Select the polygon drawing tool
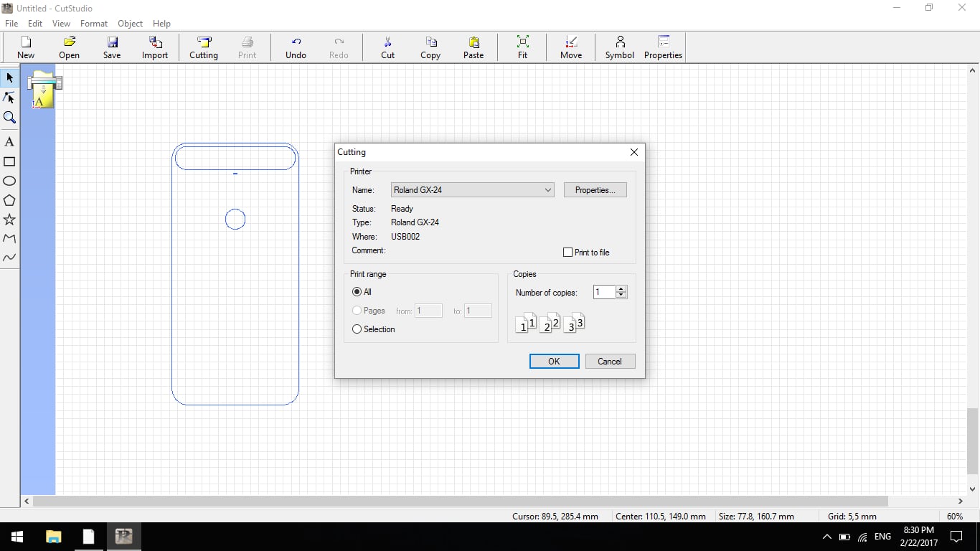980x551 pixels. [x=9, y=200]
